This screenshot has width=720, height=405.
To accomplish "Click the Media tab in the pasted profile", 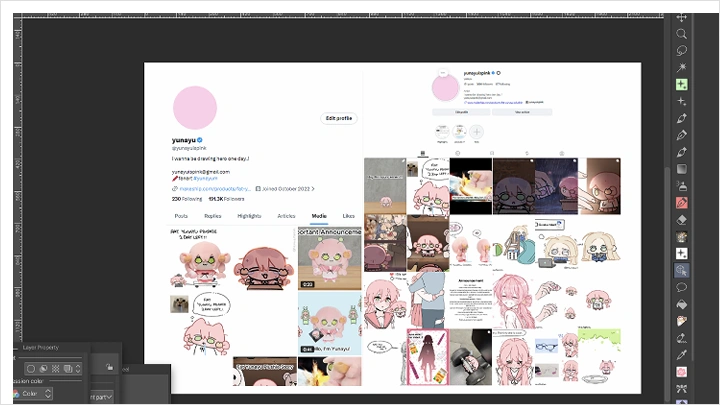I will [319, 216].
